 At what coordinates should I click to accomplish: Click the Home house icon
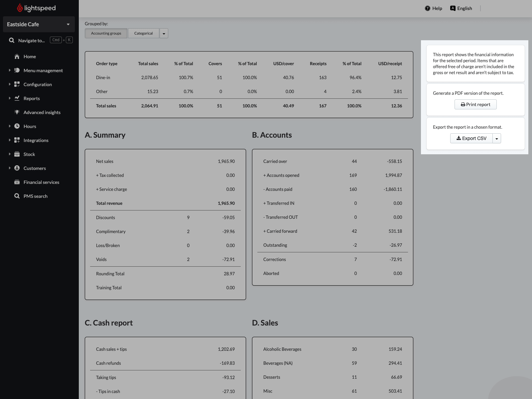point(17,57)
